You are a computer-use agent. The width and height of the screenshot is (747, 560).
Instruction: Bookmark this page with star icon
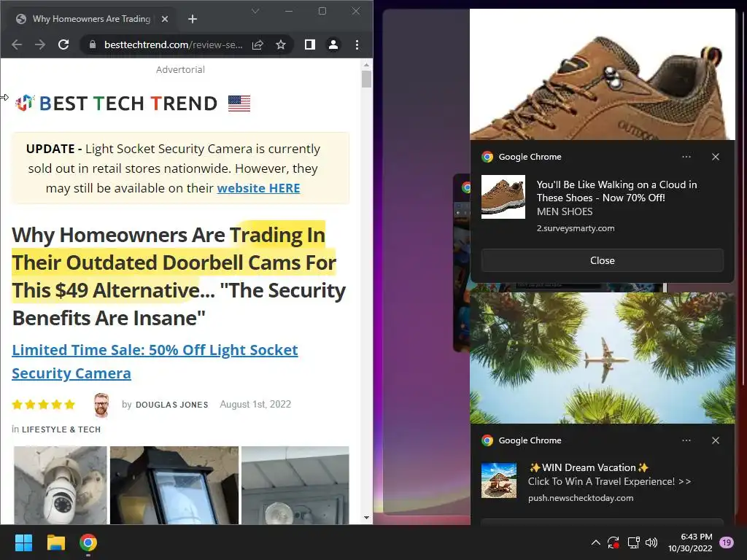281,44
